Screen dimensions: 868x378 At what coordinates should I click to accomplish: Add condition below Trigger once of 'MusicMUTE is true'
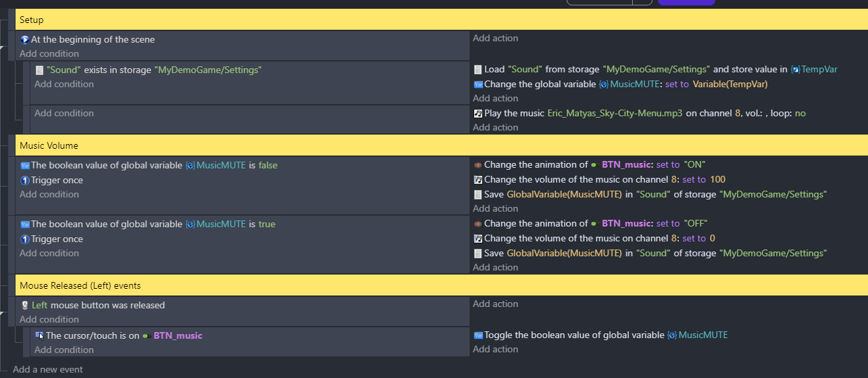(49, 254)
